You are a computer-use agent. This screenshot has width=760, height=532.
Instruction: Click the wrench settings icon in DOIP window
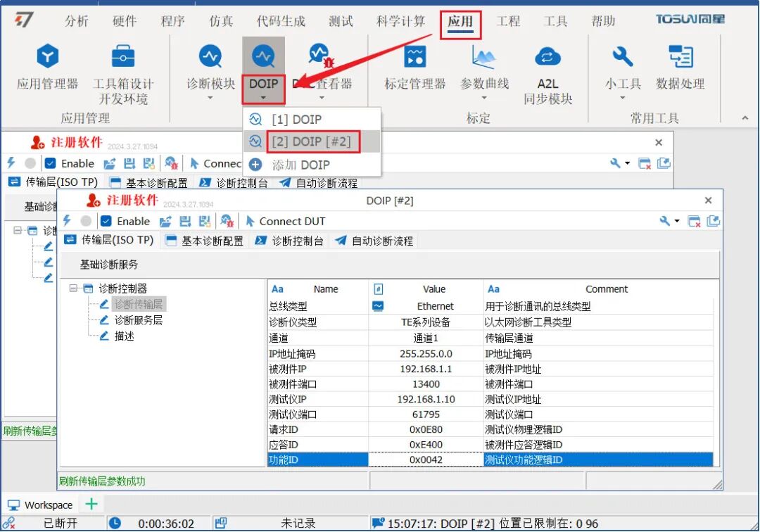coord(664,220)
